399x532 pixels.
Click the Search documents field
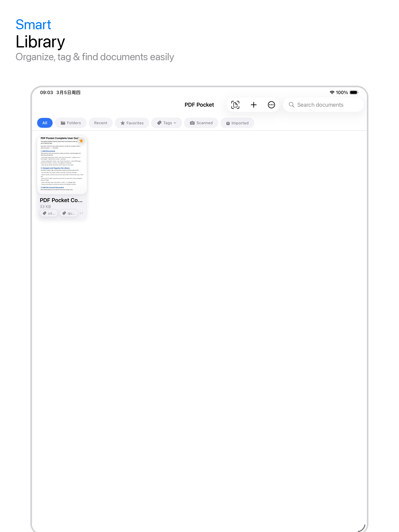click(323, 105)
